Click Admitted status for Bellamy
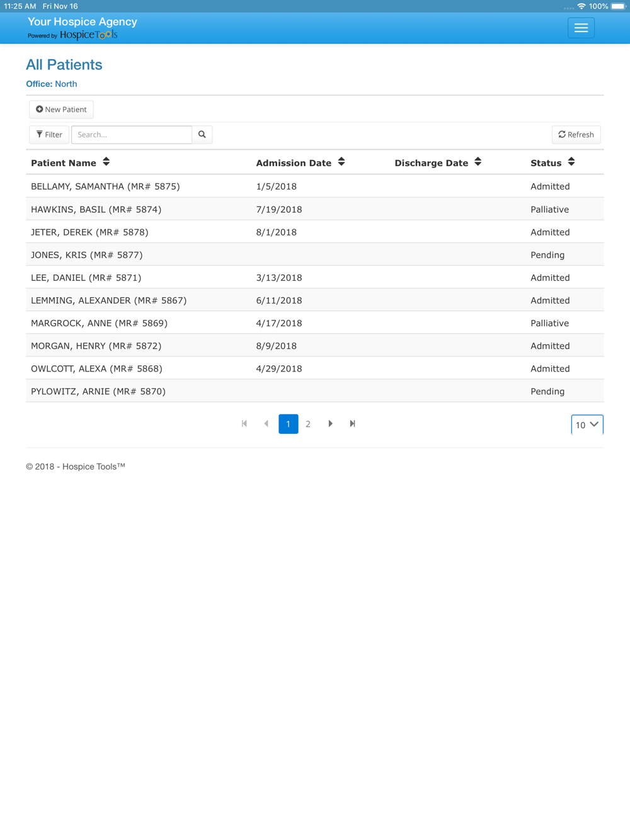 550,186
